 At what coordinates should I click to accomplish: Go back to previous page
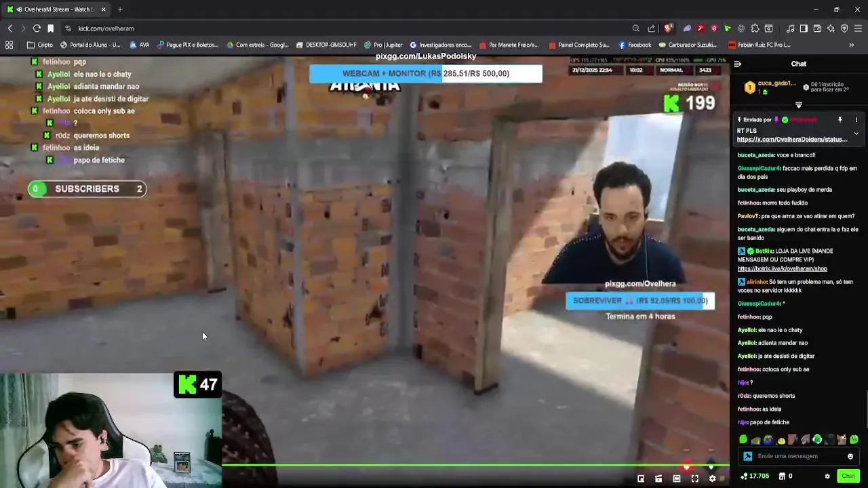(9, 28)
